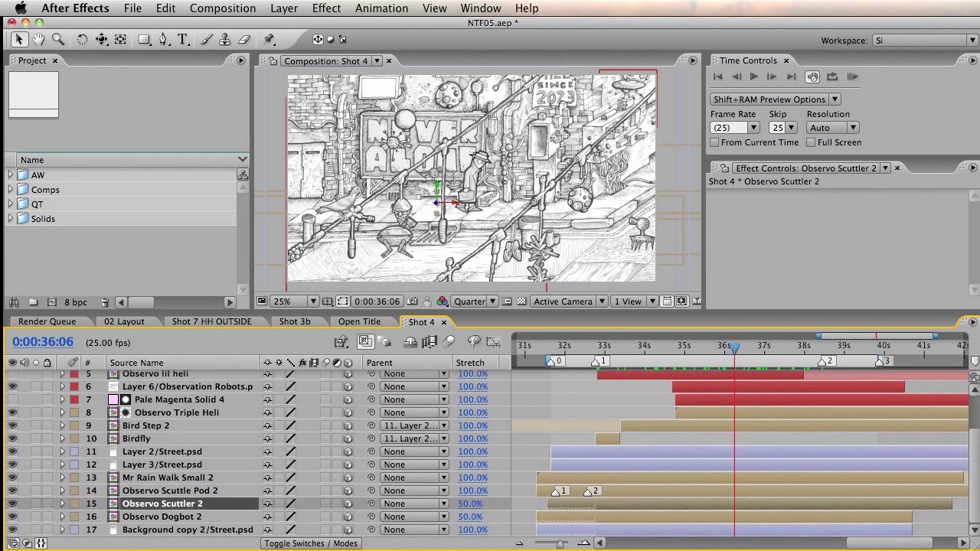Select the Hand tool

point(38,40)
